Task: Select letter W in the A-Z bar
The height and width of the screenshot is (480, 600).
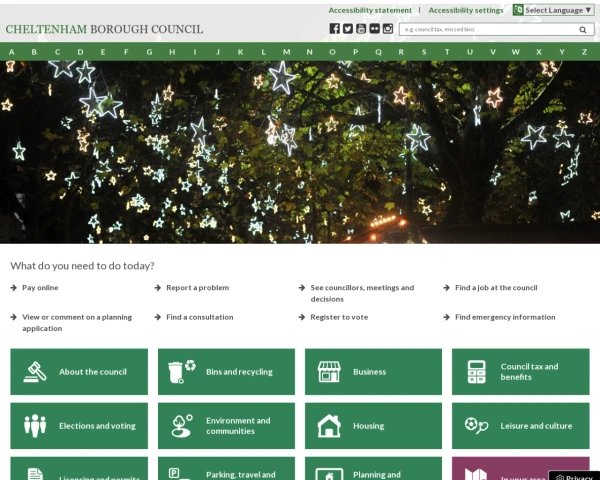Action: (x=516, y=52)
